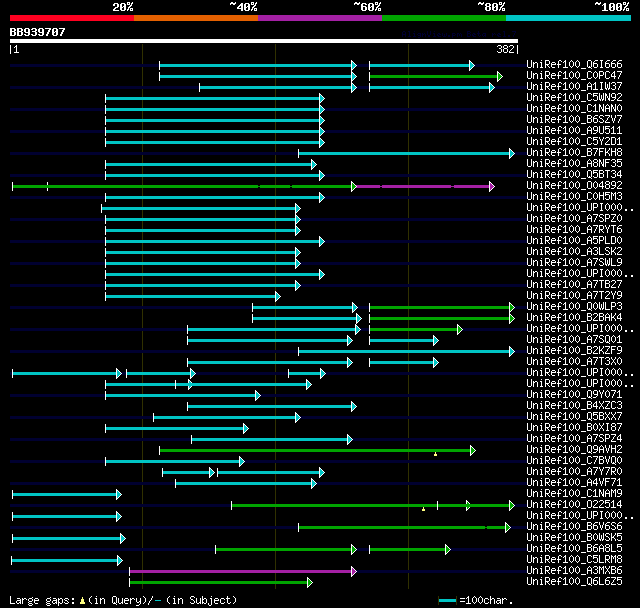Click the UniRef100_A3LSK2 label
The width and height of the screenshot is (640, 608).
click(574, 252)
